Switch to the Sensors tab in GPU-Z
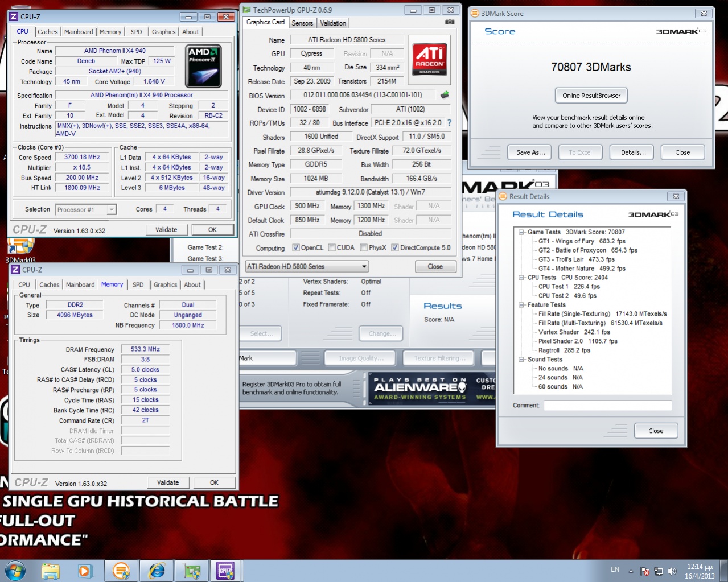 click(x=302, y=23)
